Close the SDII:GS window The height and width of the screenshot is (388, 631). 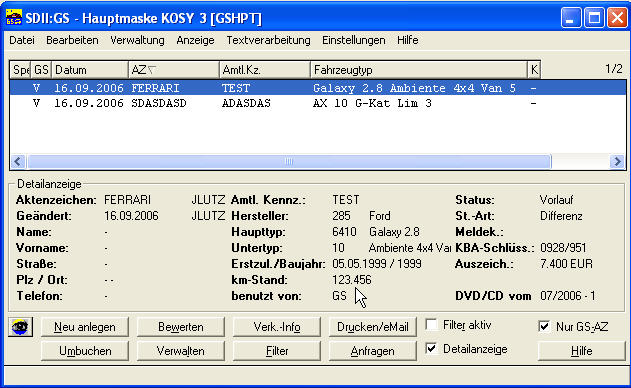(x=617, y=18)
